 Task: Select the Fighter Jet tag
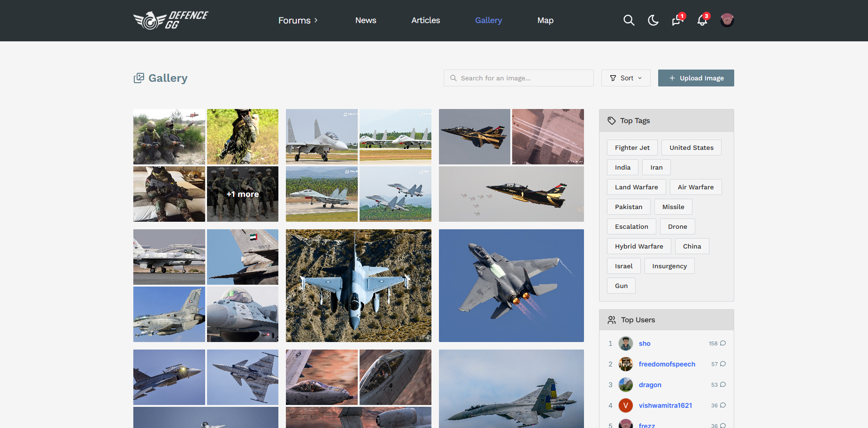point(632,148)
